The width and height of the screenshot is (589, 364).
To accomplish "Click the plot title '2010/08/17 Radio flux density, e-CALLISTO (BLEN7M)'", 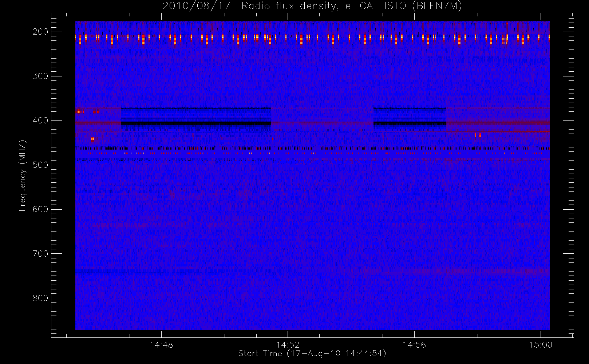I will tap(312, 6).
